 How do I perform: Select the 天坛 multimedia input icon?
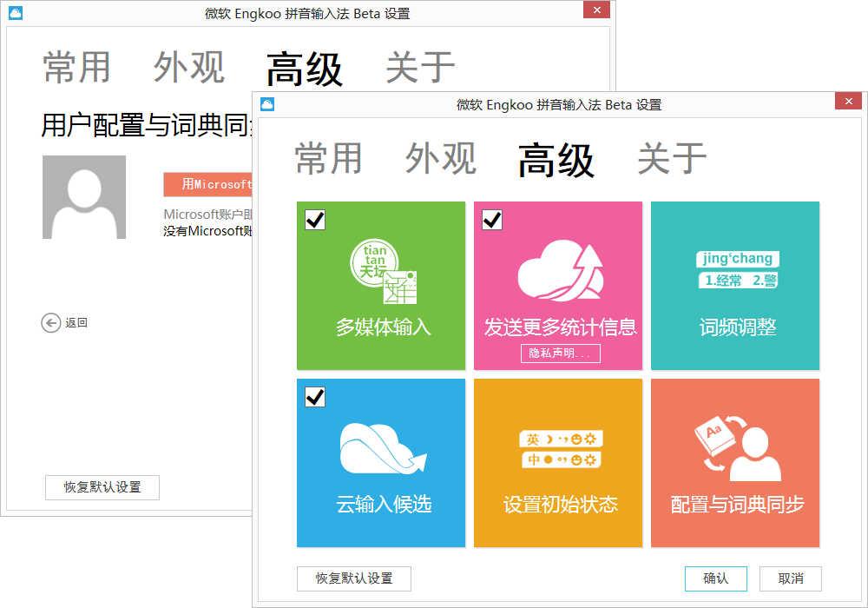tap(380, 269)
